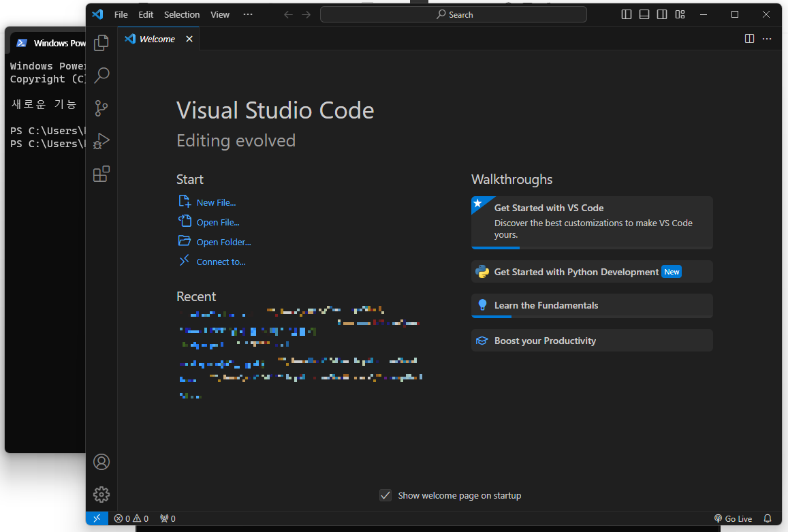Viewport: 788px width, 532px height.
Task: Open Run and Debug view
Action: (x=101, y=141)
